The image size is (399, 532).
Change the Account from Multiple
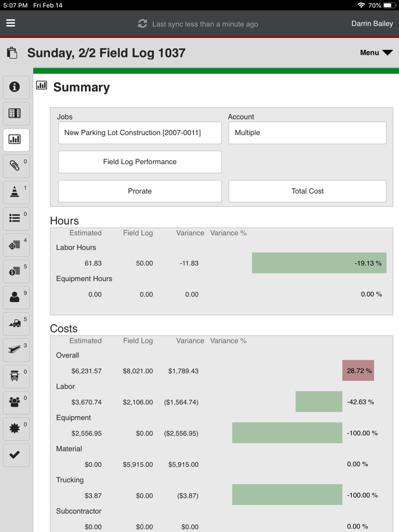point(307,133)
